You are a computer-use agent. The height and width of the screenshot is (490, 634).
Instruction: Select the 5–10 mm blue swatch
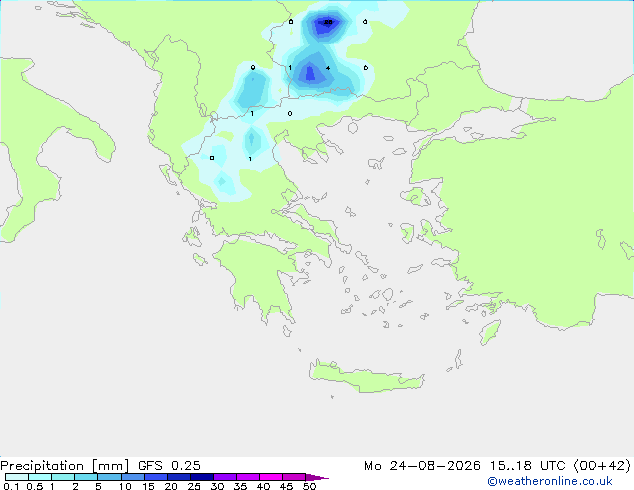click(x=109, y=477)
